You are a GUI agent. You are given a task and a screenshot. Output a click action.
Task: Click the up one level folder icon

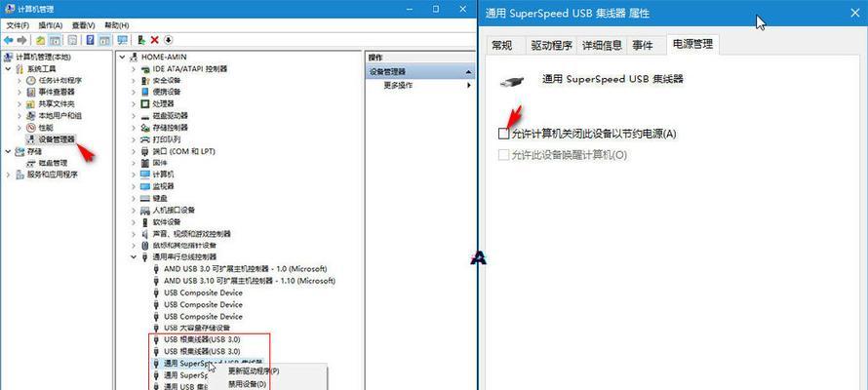click(41, 40)
